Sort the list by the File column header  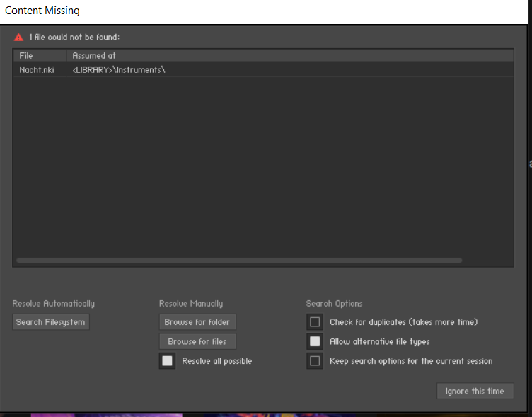(26, 55)
